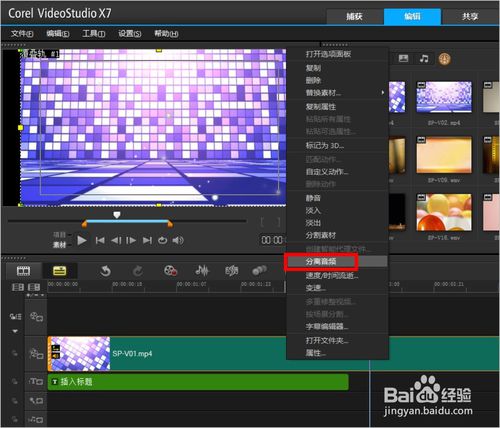Viewport: 500px width, 428px height.
Task: Click the voice track microphone icon
Action: coord(36,401)
